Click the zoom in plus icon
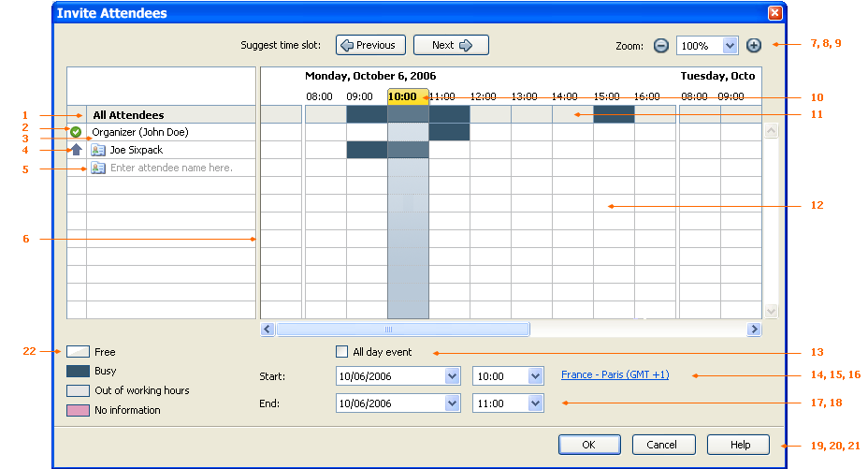 (x=753, y=46)
